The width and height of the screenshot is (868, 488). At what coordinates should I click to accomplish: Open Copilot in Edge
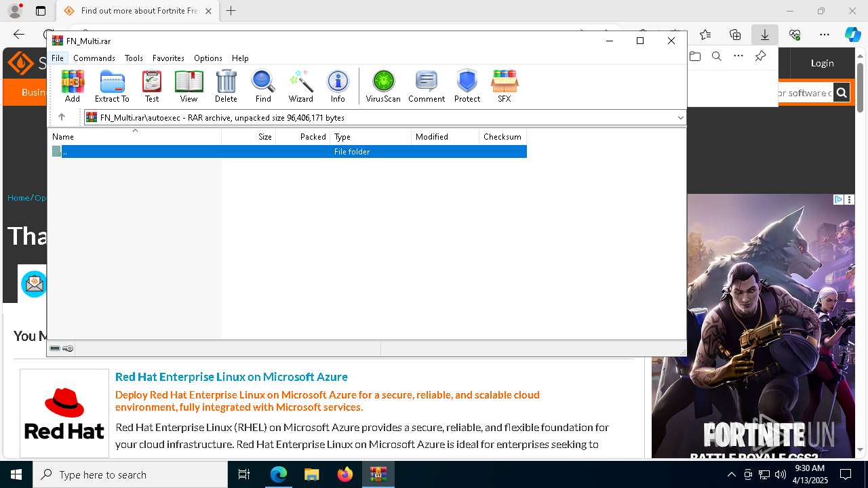coord(852,35)
